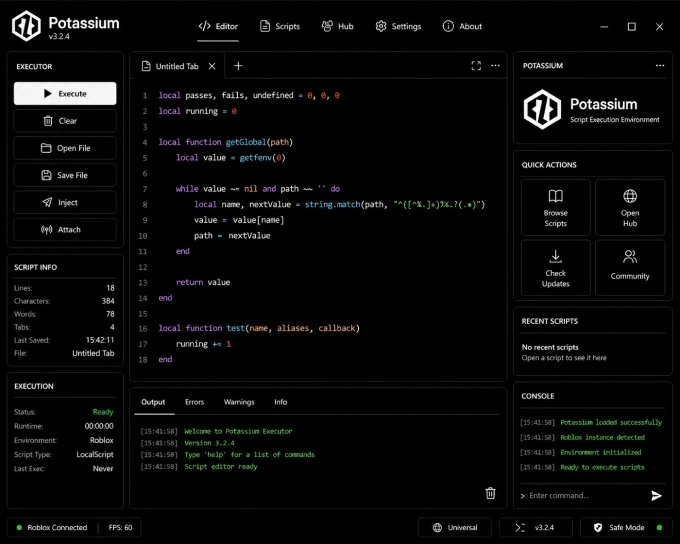Add a new editor tab with plus
This screenshot has height=544, width=680.
coord(238,66)
